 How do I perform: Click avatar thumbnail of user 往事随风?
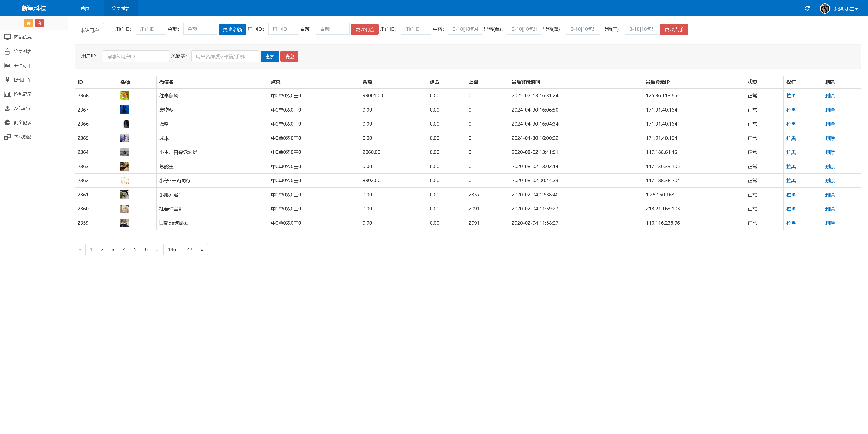tap(125, 96)
